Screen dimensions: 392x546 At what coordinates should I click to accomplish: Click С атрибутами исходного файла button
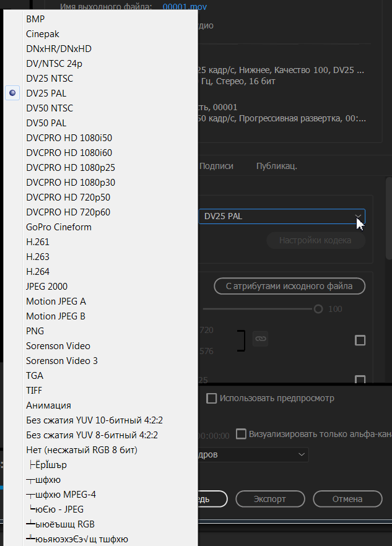[x=289, y=286]
